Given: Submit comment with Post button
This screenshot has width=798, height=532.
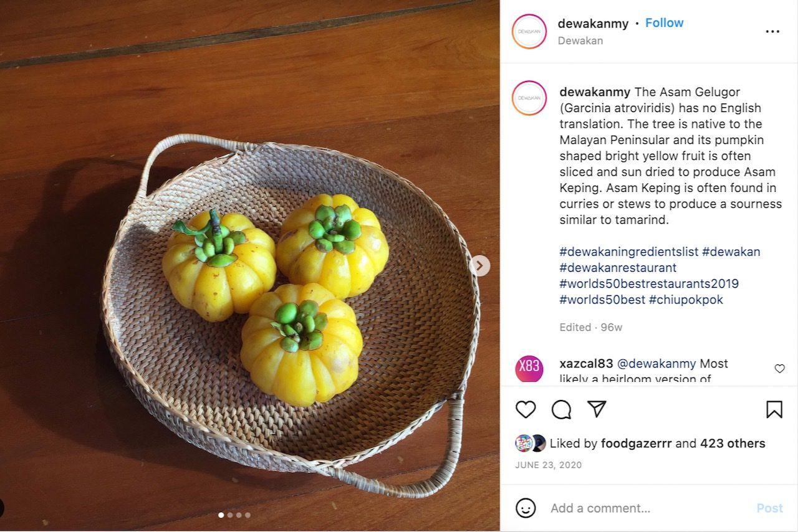Looking at the screenshot, I should (x=769, y=508).
